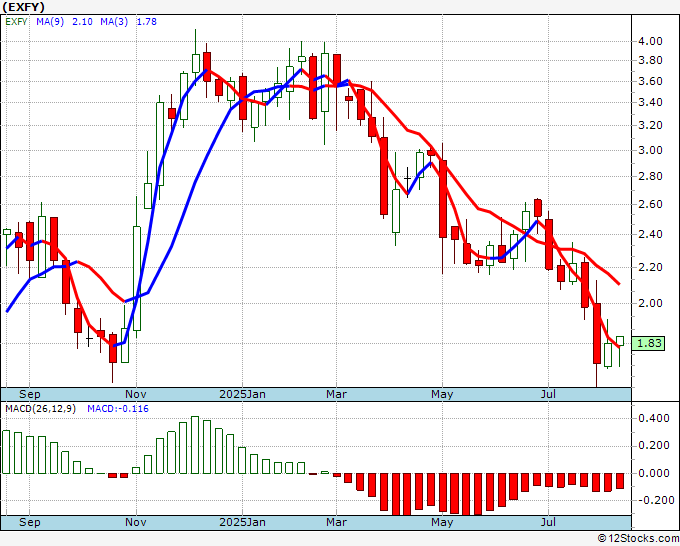Viewport: 680px width, 546px height.
Task: Click the current price tag 1.83
Action: pyautogui.click(x=648, y=343)
